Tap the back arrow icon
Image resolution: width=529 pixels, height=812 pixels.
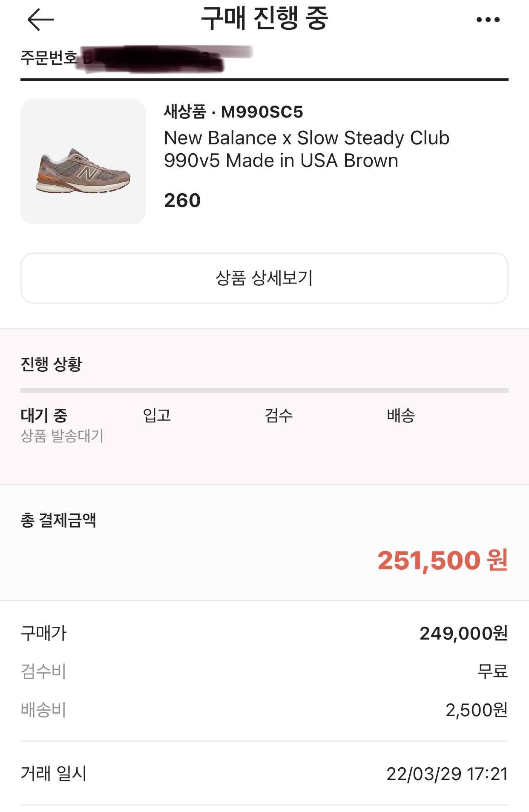(40, 20)
